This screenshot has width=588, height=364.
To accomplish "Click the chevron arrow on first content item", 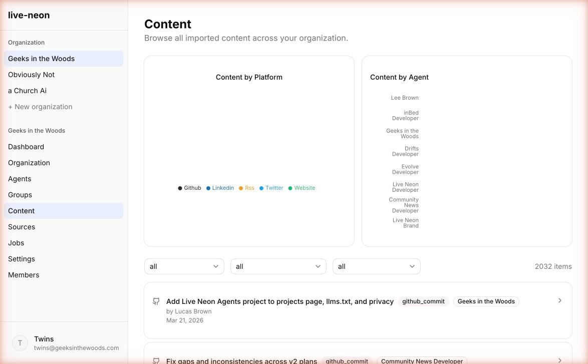I will click(559, 300).
